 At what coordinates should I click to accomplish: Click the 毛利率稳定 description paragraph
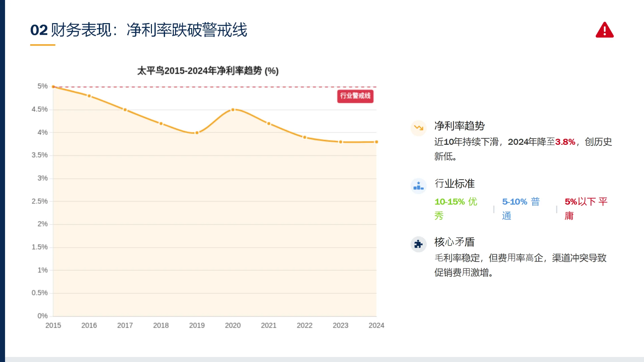[x=521, y=265]
